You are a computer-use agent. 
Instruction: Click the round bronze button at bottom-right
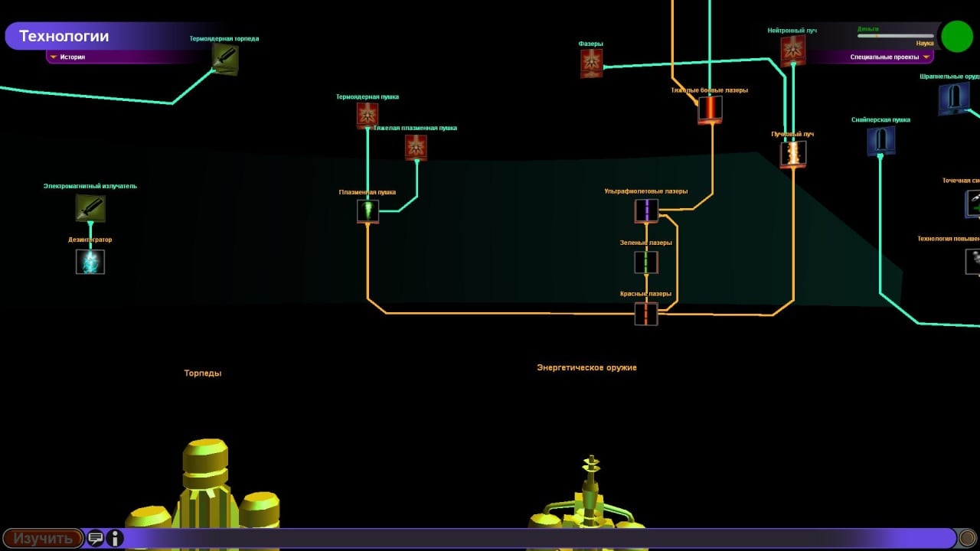click(967, 538)
